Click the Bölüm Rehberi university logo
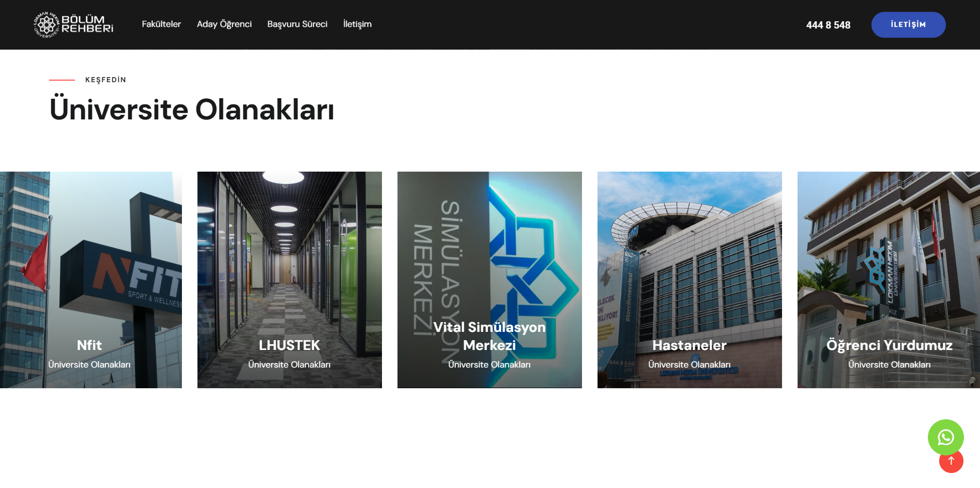Viewport: 980px width, 488px height. point(73,25)
